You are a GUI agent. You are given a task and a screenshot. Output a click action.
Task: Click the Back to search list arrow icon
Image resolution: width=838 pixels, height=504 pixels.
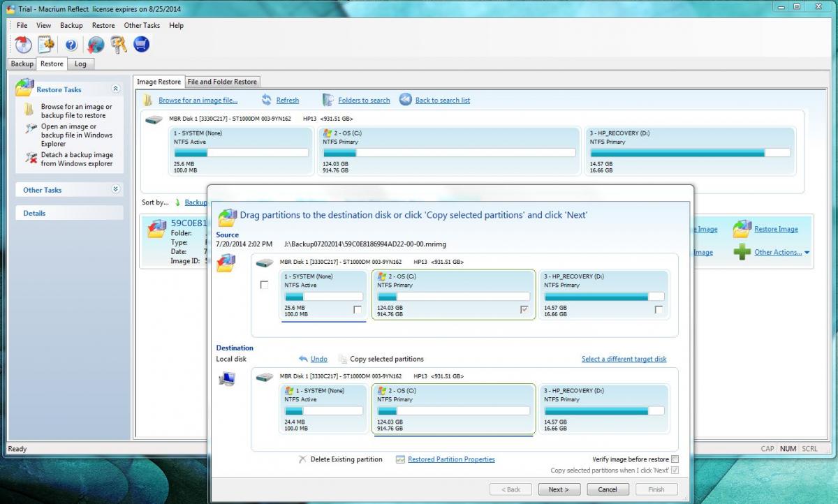[x=406, y=100]
